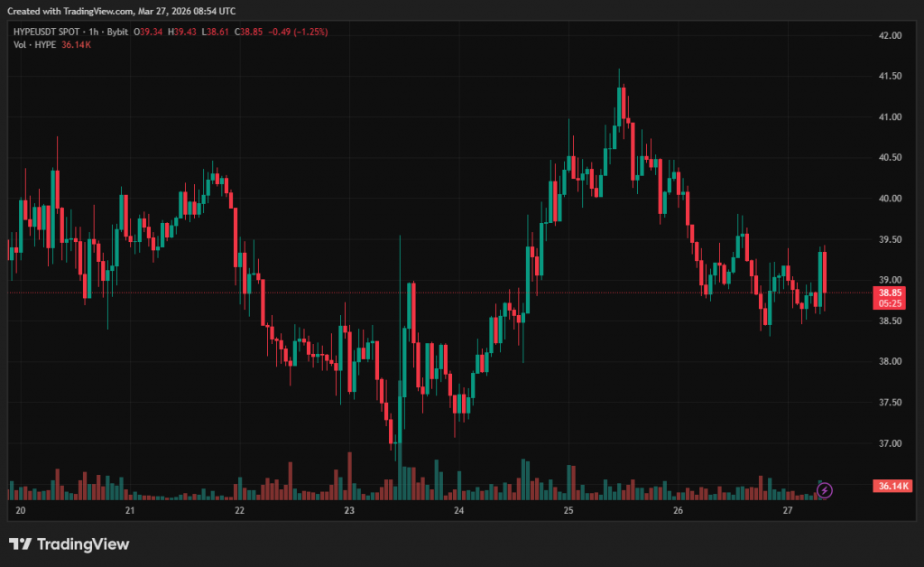Screen dimensions: 924x567
Task: Click date 23 on the time axis
Action: [350, 511]
